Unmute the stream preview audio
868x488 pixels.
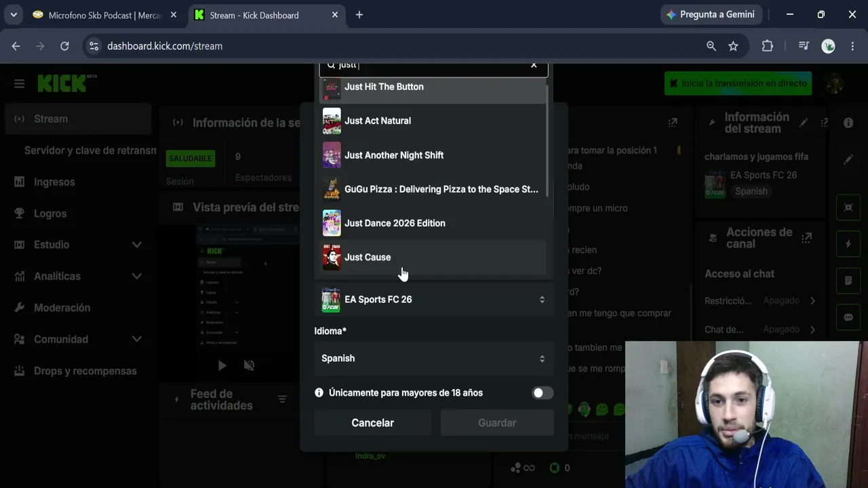point(249,366)
